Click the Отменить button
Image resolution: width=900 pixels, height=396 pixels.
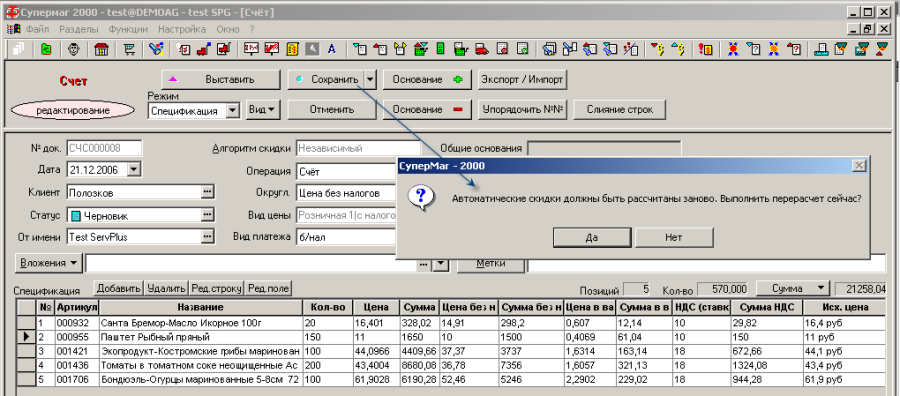(x=332, y=109)
